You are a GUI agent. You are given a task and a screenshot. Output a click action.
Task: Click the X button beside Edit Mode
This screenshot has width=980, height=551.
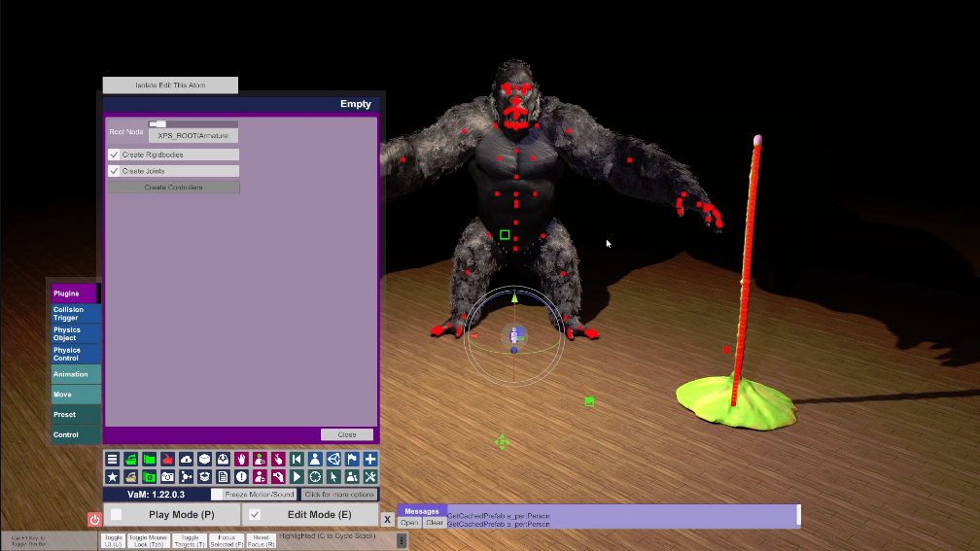pos(388,519)
